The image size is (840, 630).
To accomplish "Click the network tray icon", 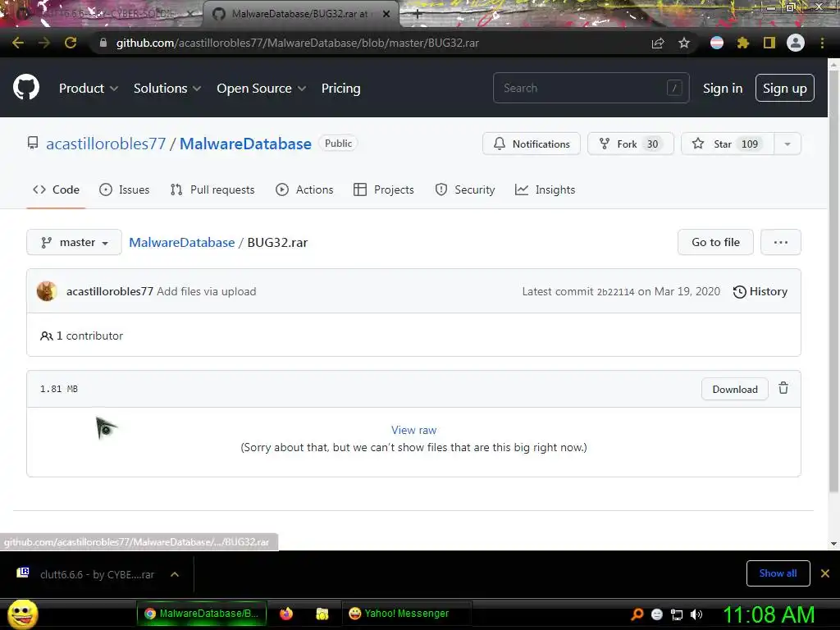I will point(677,614).
